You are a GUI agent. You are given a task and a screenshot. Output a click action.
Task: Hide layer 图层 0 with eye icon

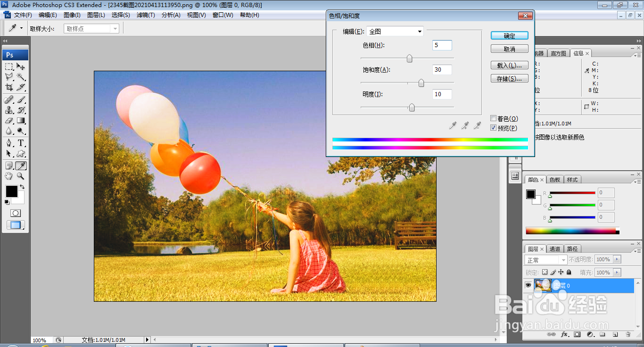(528, 285)
